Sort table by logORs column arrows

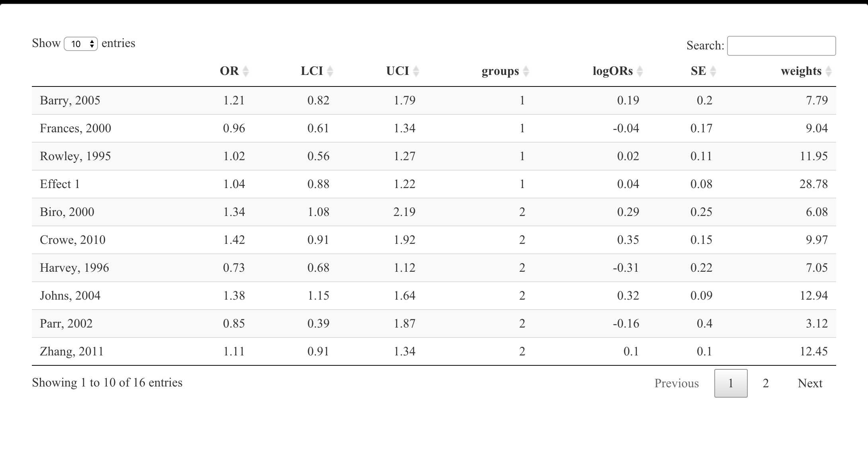[640, 71]
